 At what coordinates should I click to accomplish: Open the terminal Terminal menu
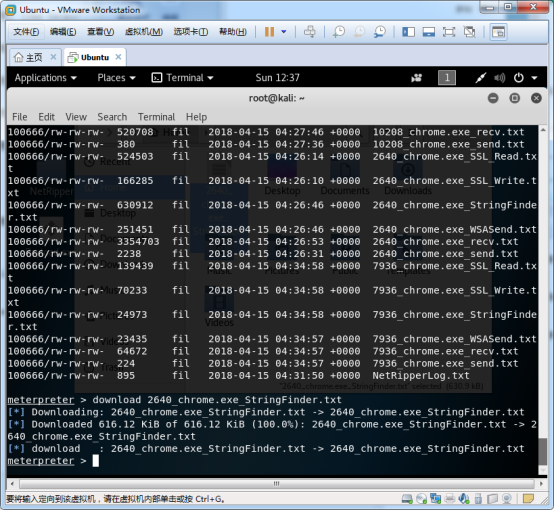tap(156, 117)
